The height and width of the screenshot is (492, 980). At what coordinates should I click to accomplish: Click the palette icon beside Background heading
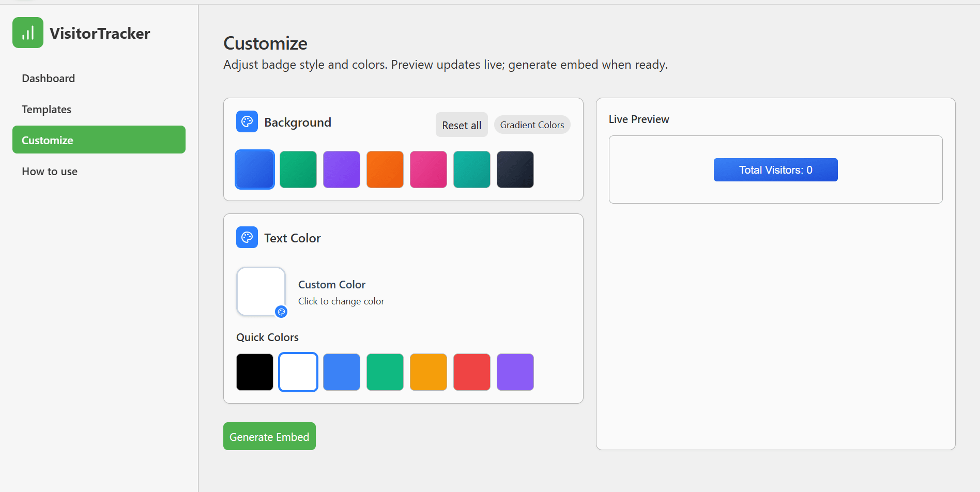click(x=247, y=122)
